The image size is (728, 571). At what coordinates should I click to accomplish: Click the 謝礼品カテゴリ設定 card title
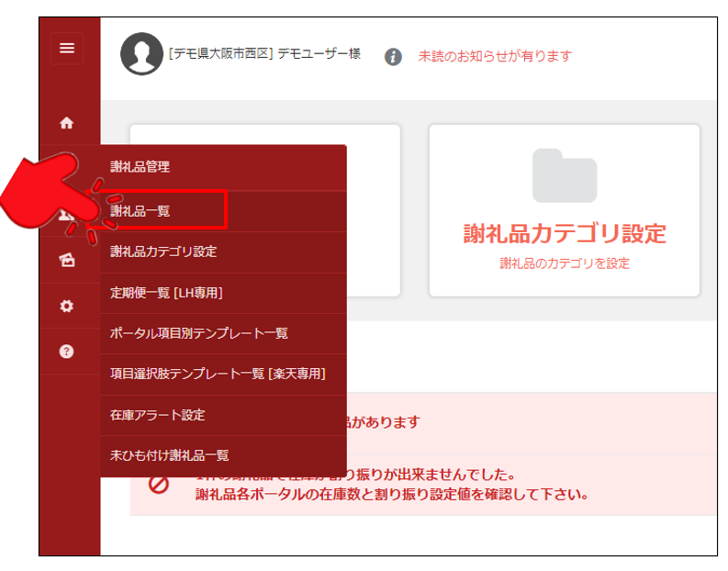click(x=564, y=233)
